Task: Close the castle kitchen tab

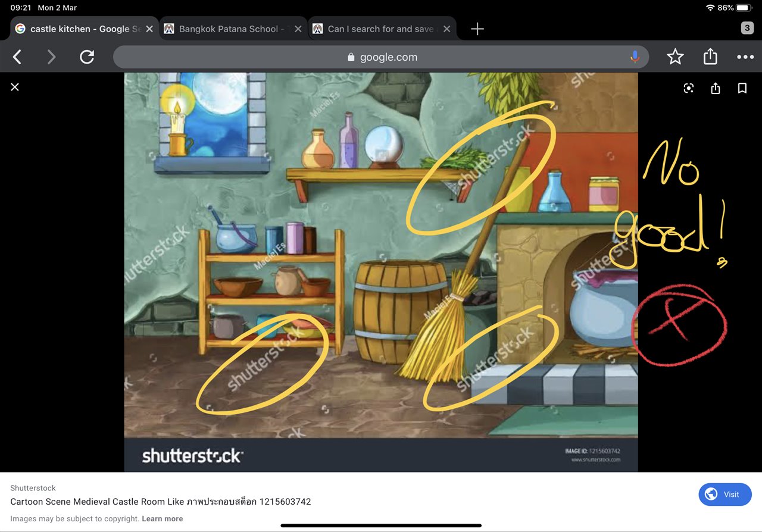Action: pos(149,29)
